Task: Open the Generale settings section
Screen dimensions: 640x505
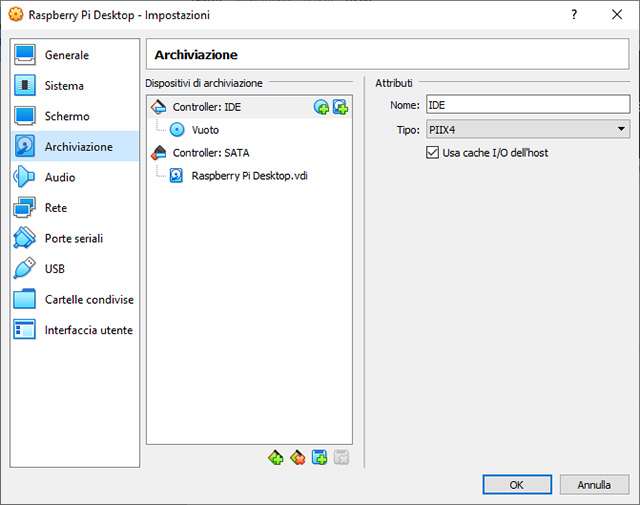Action: [x=66, y=55]
